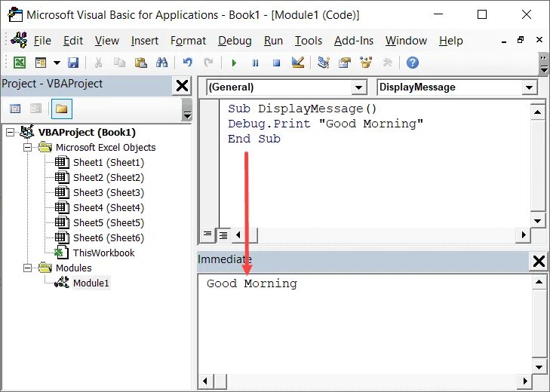The width and height of the screenshot is (550, 392).
Task: Toggle Design Mode icon
Action: (298, 63)
